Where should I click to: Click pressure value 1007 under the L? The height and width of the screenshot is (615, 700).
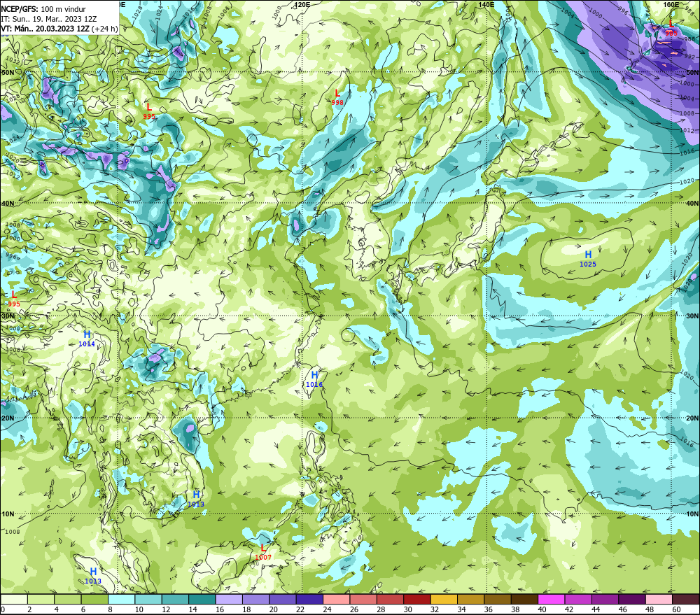point(263,558)
